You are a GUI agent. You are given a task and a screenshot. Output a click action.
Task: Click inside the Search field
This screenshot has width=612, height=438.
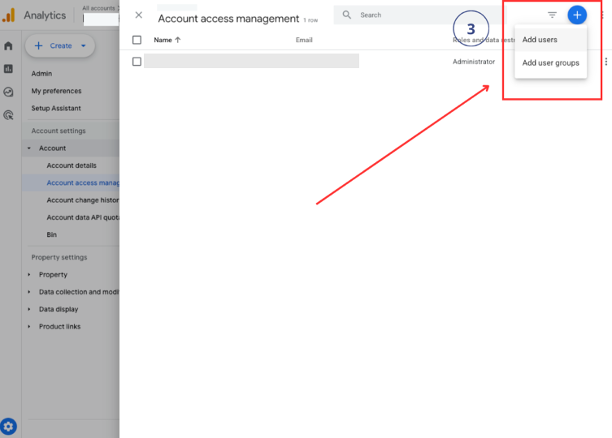(418, 15)
